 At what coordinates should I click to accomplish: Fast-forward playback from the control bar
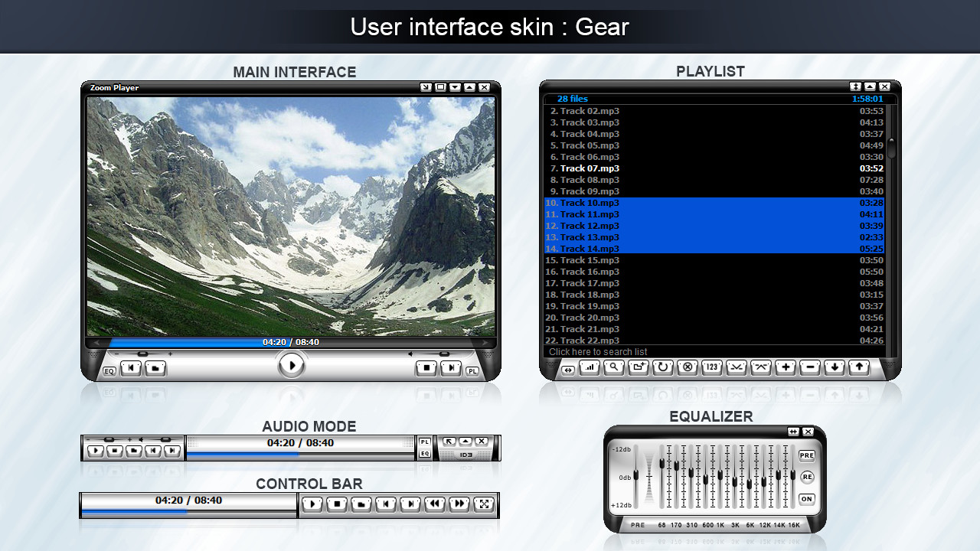coord(459,504)
